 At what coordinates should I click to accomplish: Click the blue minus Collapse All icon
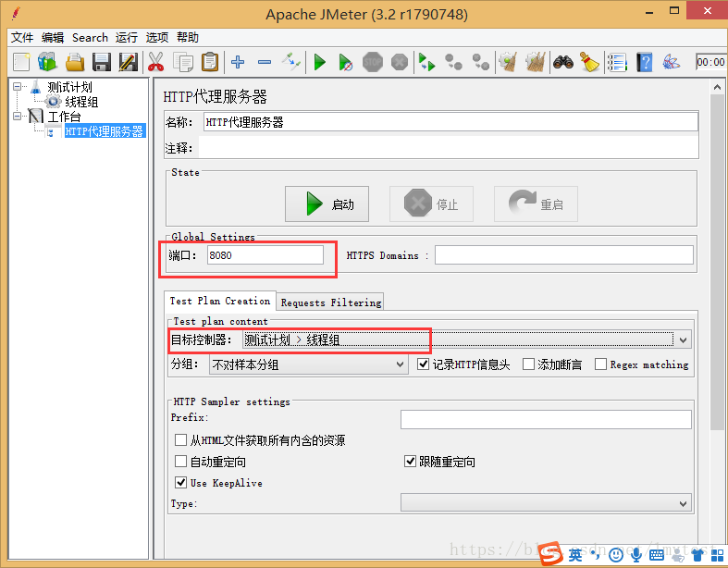coord(265,62)
